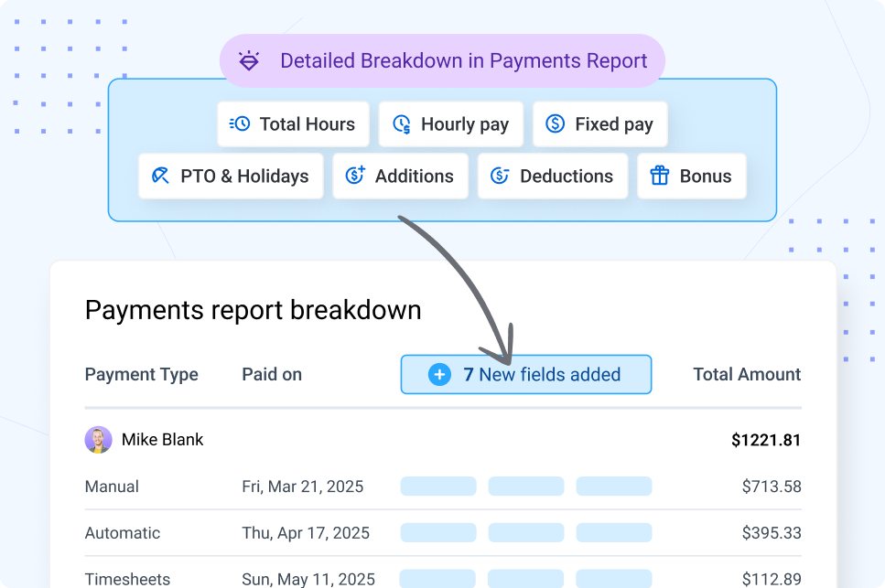885x588 pixels.
Task: Click the Total Hours clock icon
Action: coord(240,124)
